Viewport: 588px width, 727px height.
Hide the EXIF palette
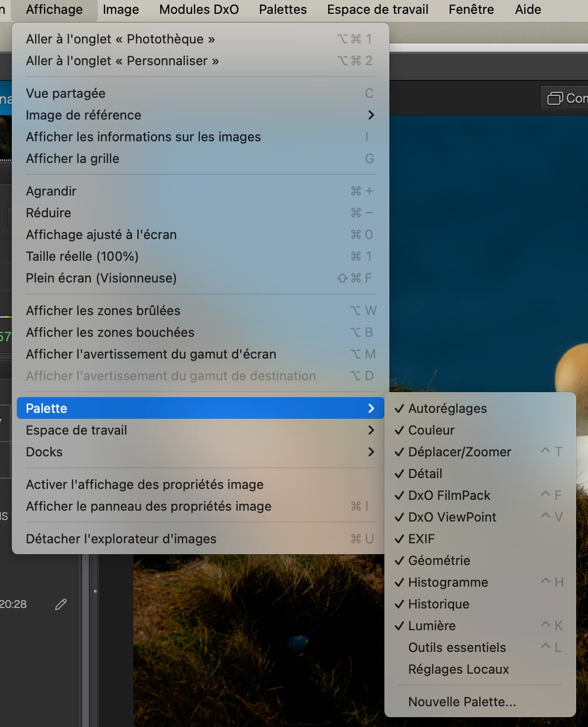pos(421,539)
